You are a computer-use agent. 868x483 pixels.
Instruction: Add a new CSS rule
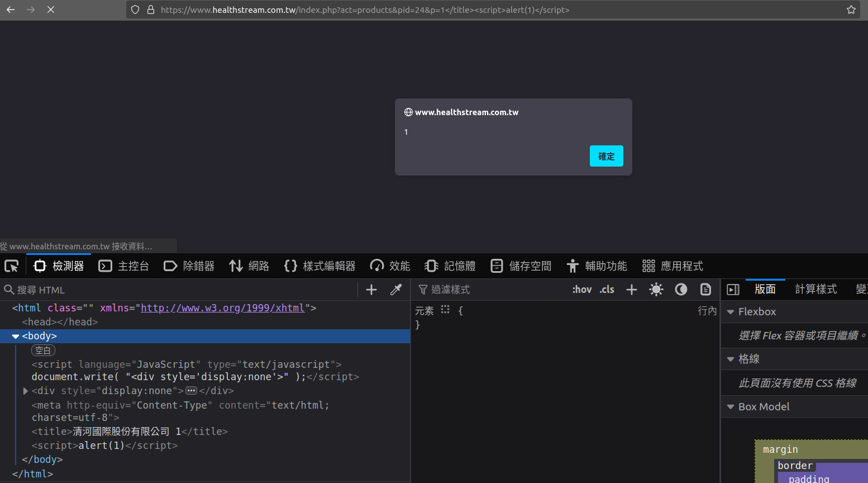point(632,290)
